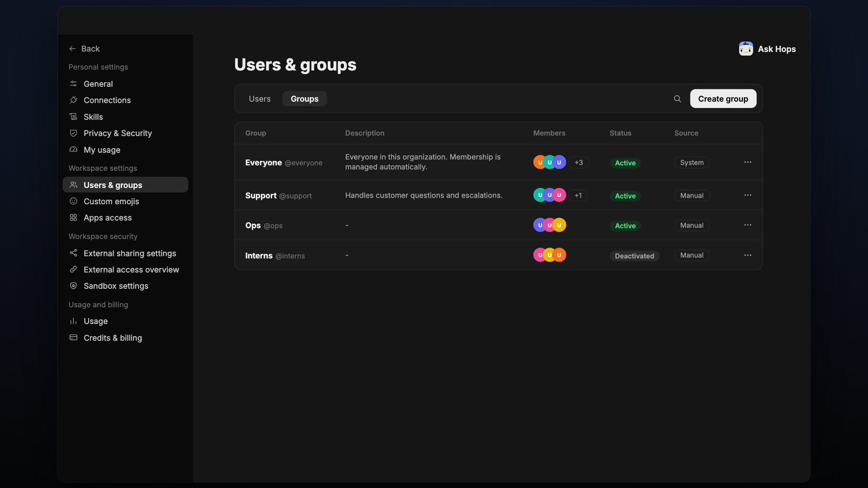Image resolution: width=868 pixels, height=488 pixels.
Task: Click the orange member avatar in Everyone row
Action: click(540, 162)
